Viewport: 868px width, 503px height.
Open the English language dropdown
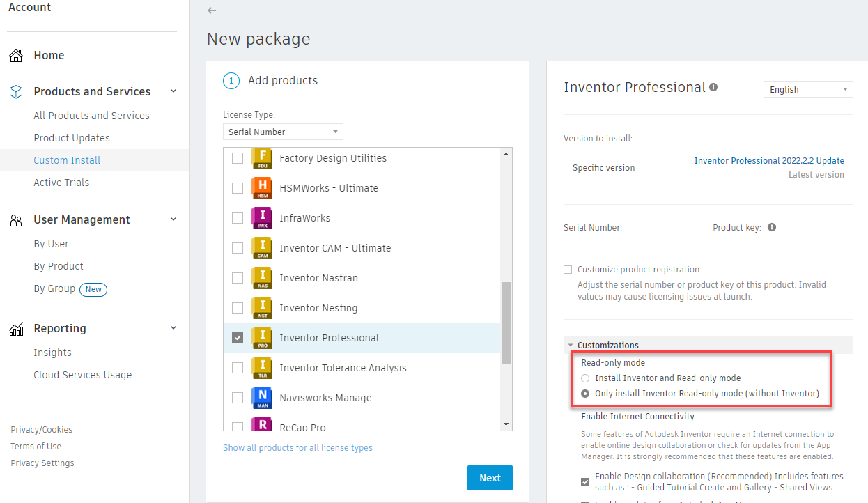tap(807, 89)
